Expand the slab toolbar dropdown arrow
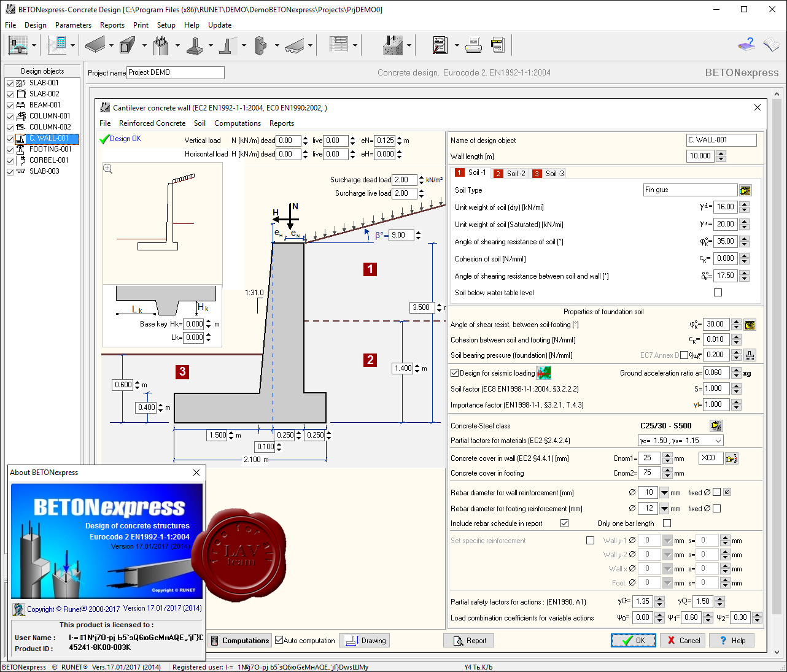The width and height of the screenshot is (787, 672). click(111, 45)
